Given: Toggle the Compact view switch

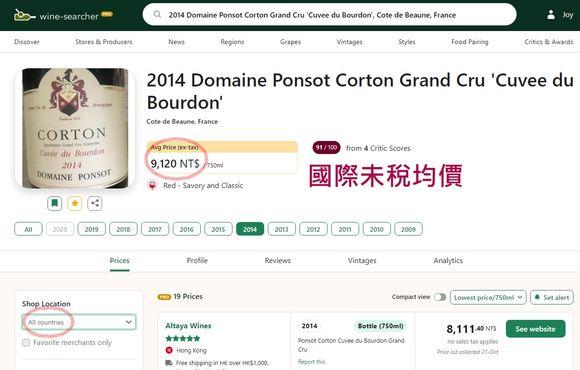Looking at the screenshot, I should pos(440,297).
